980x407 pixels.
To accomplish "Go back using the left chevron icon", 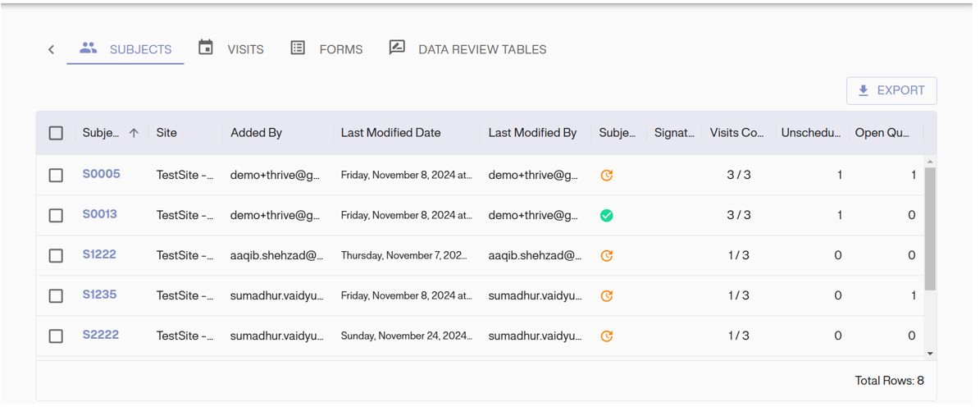I will (x=52, y=50).
